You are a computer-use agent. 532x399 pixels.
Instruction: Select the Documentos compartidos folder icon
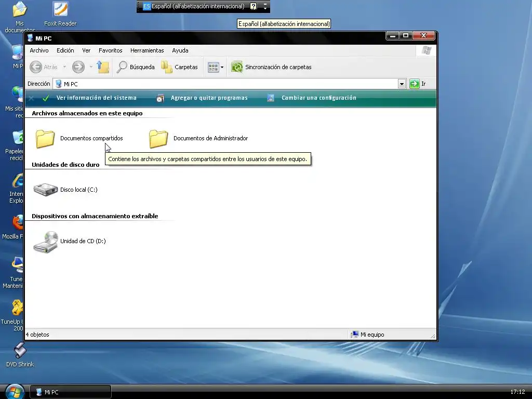(x=45, y=138)
